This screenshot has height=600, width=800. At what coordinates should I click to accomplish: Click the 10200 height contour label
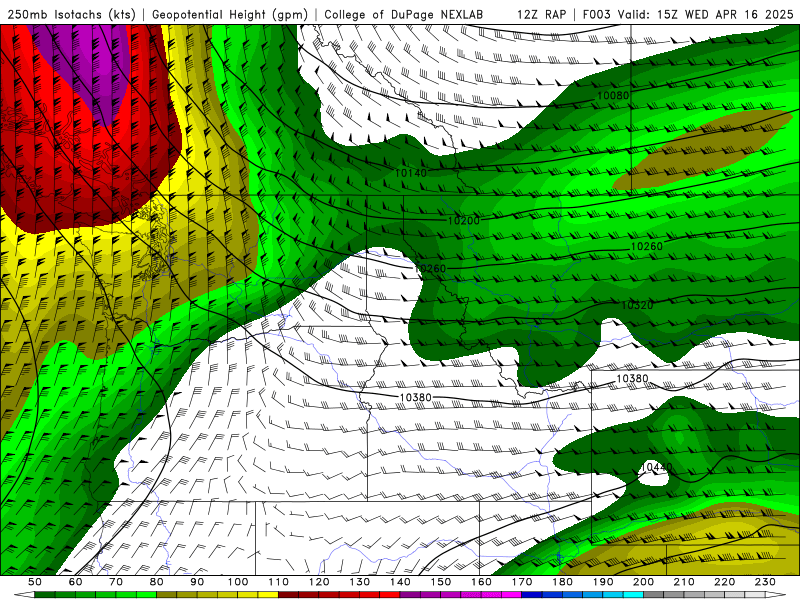pyautogui.click(x=464, y=220)
